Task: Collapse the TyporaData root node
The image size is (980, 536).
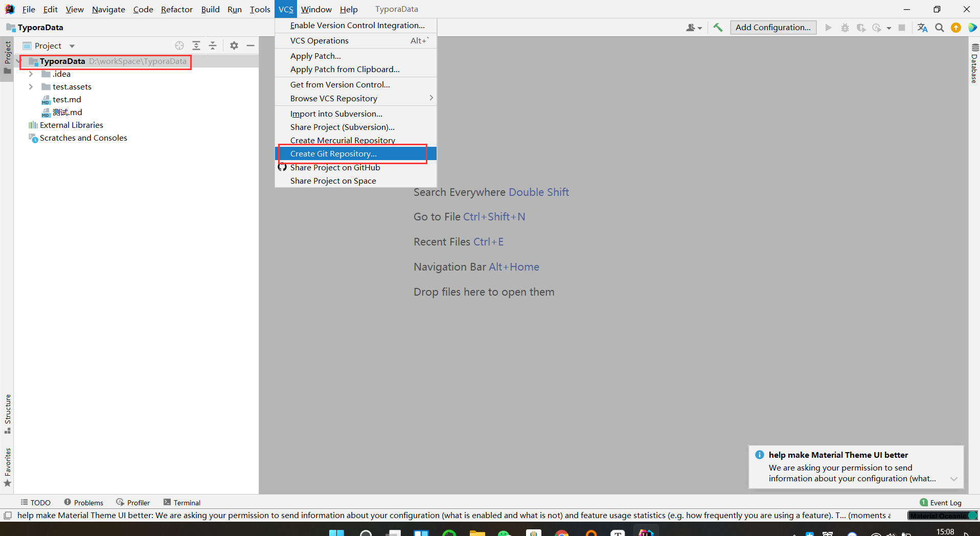Action: coord(19,61)
